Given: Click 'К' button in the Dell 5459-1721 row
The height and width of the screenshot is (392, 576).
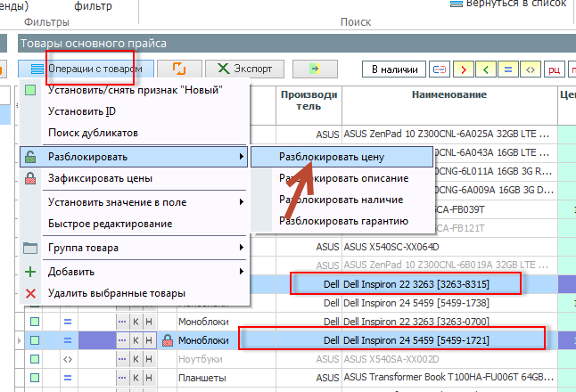Looking at the screenshot, I should 136,340.
